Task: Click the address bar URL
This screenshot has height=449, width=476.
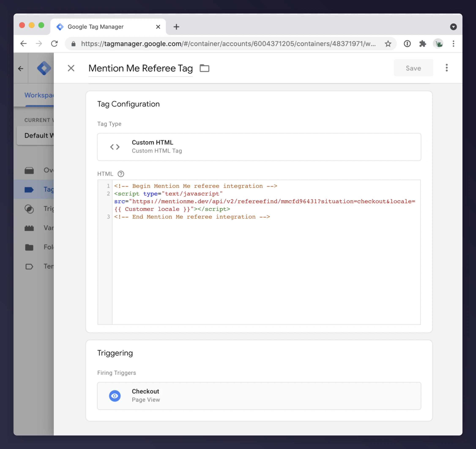Action: (228, 44)
